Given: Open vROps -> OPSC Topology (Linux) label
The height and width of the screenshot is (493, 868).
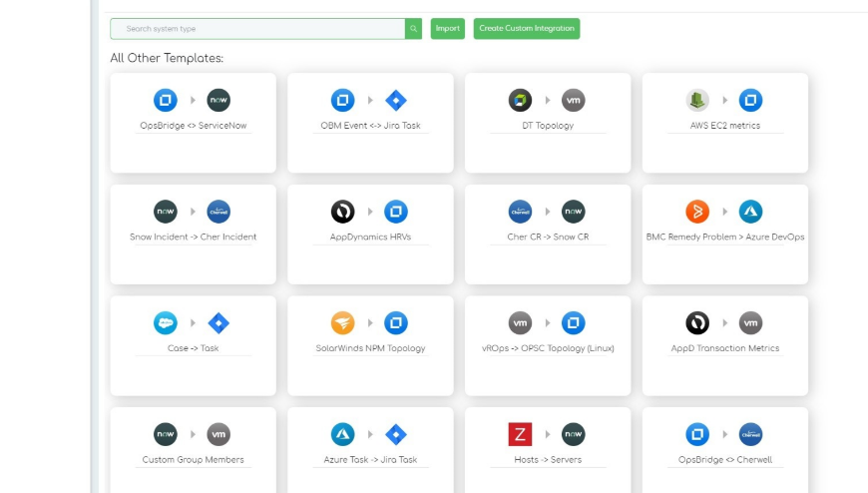Looking at the screenshot, I should [x=548, y=348].
